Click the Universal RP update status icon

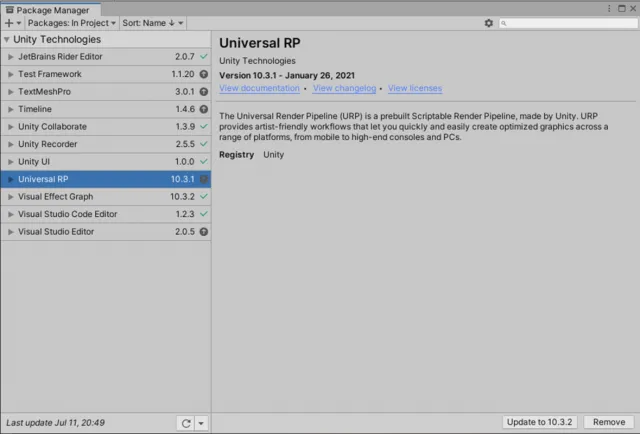click(x=204, y=179)
